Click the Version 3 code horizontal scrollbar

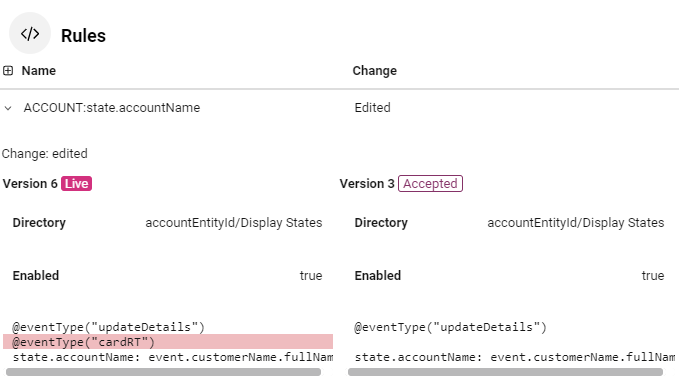pyautogui.click(x=505, y=372)
